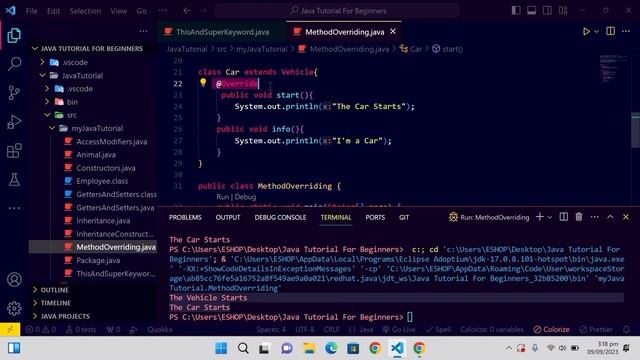Open the Search view in activity bar
This screenshot has width=640, height=360.
coord(14,64)
